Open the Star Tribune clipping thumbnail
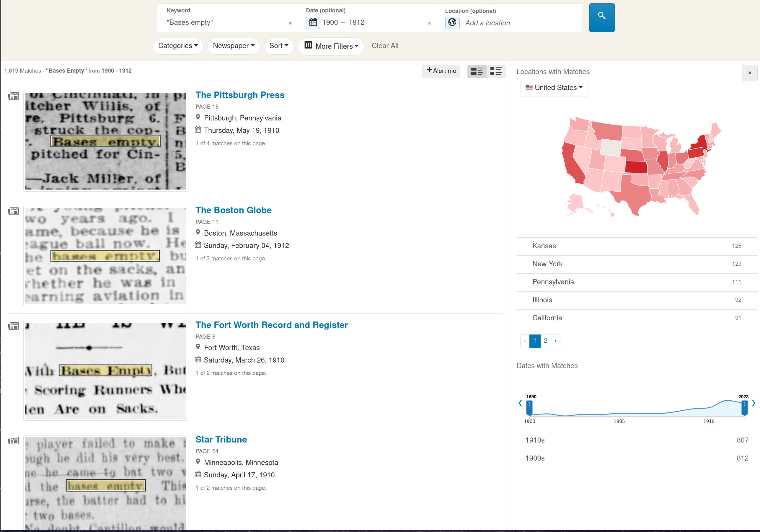This screenshot has width=760, height=532. (x=106, y=483)
